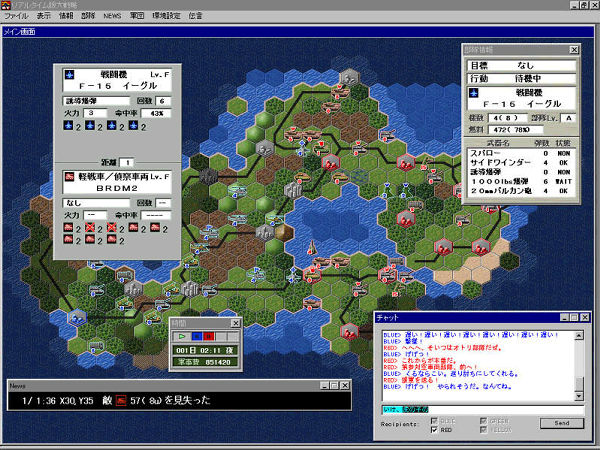Minimize the News window

(x=324, y=385)
